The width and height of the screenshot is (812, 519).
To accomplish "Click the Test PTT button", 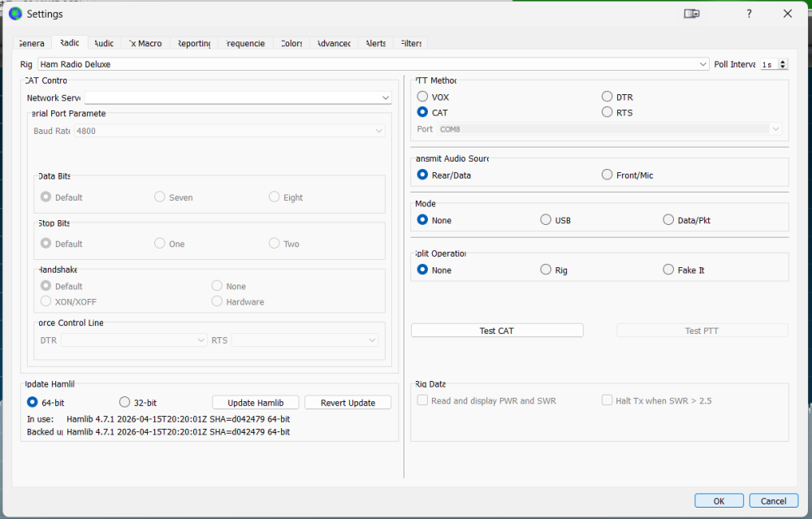I will click(x=702, y=331).
